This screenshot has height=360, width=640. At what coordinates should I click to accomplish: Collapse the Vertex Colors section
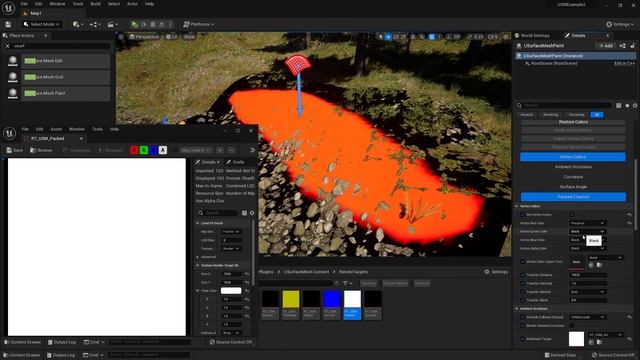[517, 206]
